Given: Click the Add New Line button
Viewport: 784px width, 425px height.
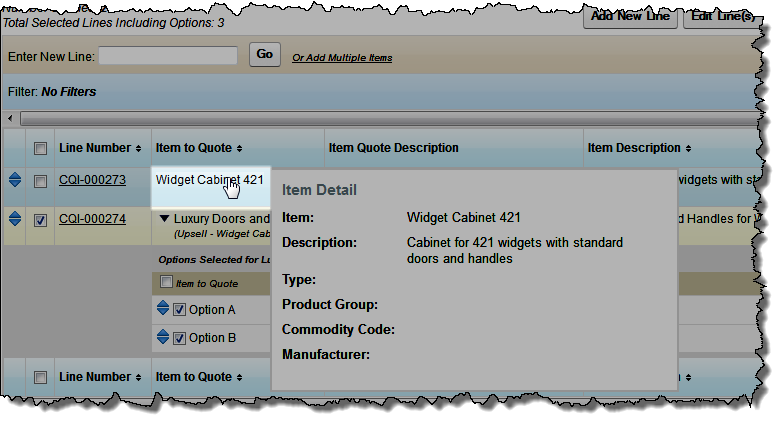Looking at the screenshot, I should 630,17.
